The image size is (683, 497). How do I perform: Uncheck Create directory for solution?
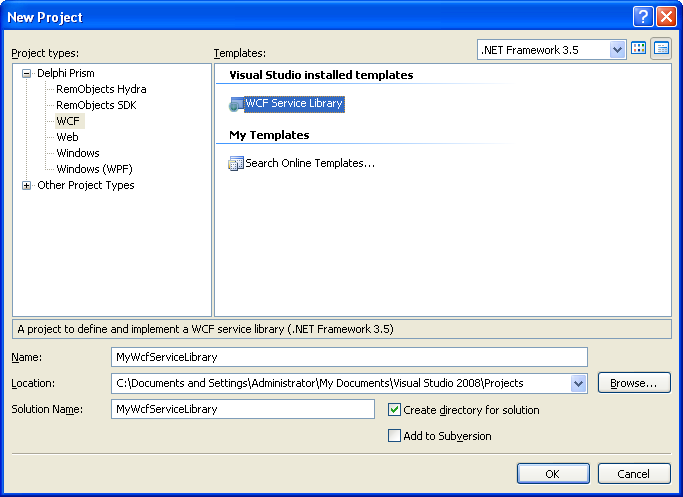click(x=394, y=410)
